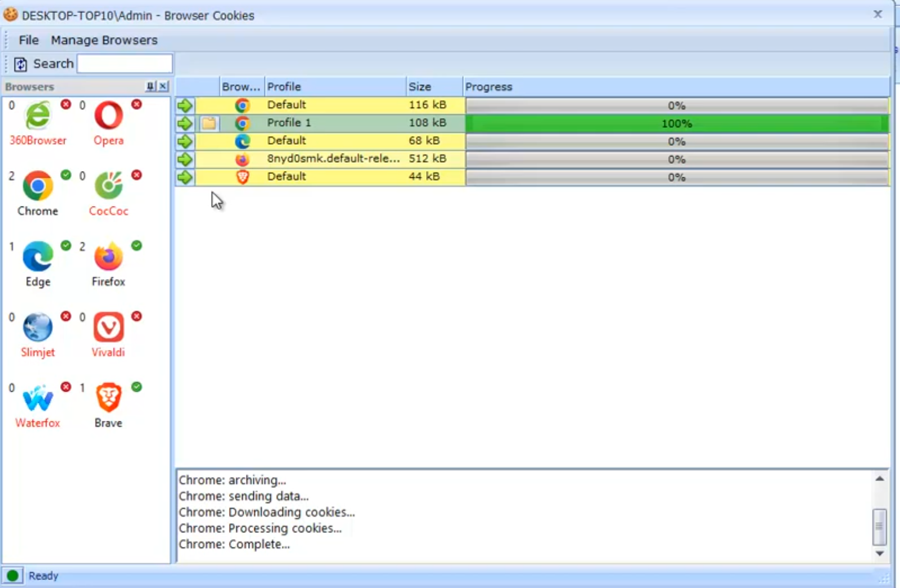
Task: Select the 360Browser icon
Action: click(38, 116)
